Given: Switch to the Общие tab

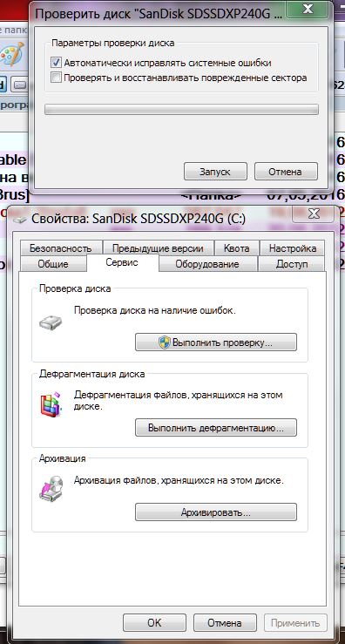Looking at the screenshot, I should point(53,264).
